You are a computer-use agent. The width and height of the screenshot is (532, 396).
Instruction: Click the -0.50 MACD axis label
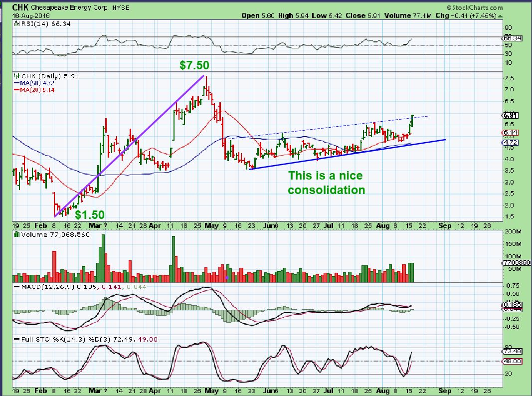coord(512,327)
